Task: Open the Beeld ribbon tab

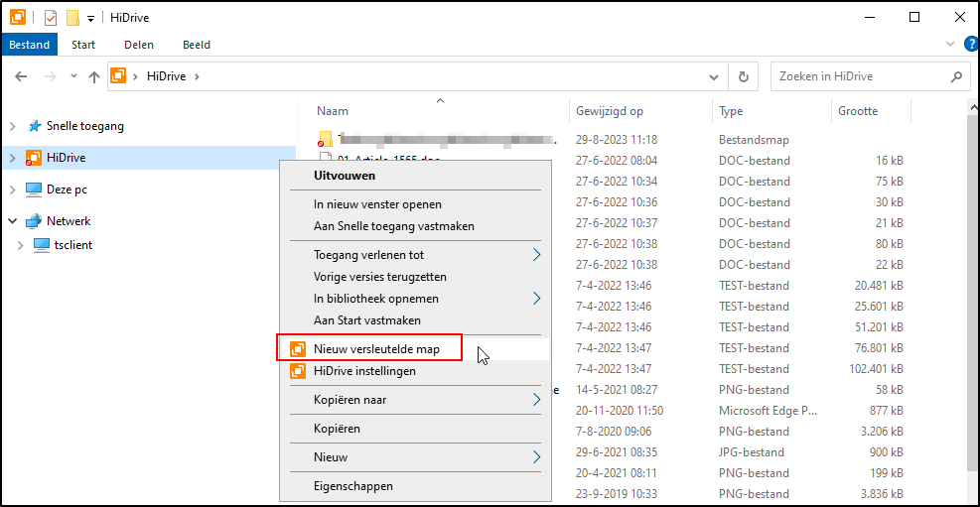Action: [x=197, y=45]
